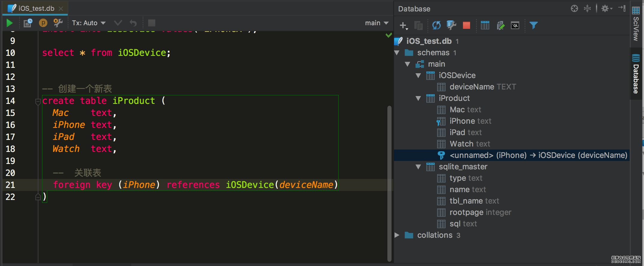Select the sqlite_master table in tree

pyautogui.click(x=463, y=167)
